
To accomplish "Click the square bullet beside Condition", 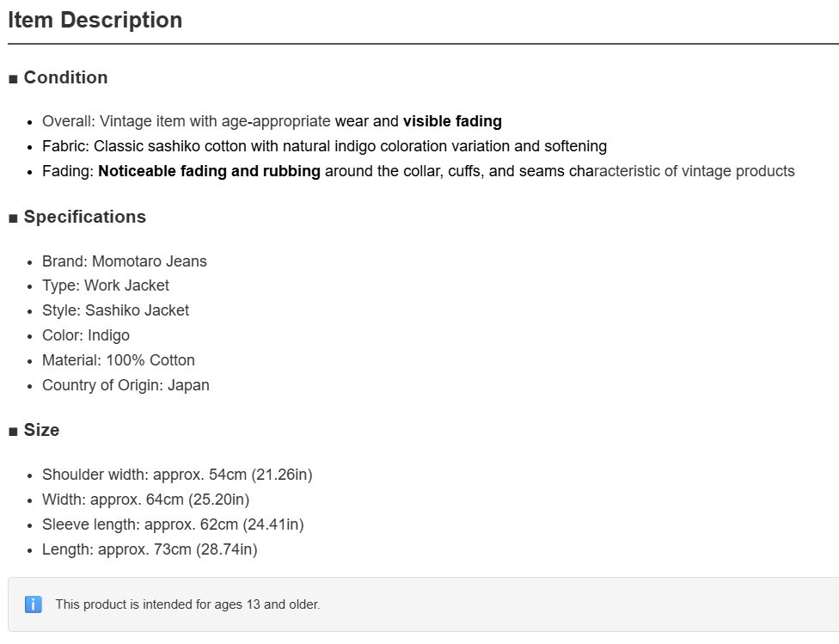I will coord(14,79).
